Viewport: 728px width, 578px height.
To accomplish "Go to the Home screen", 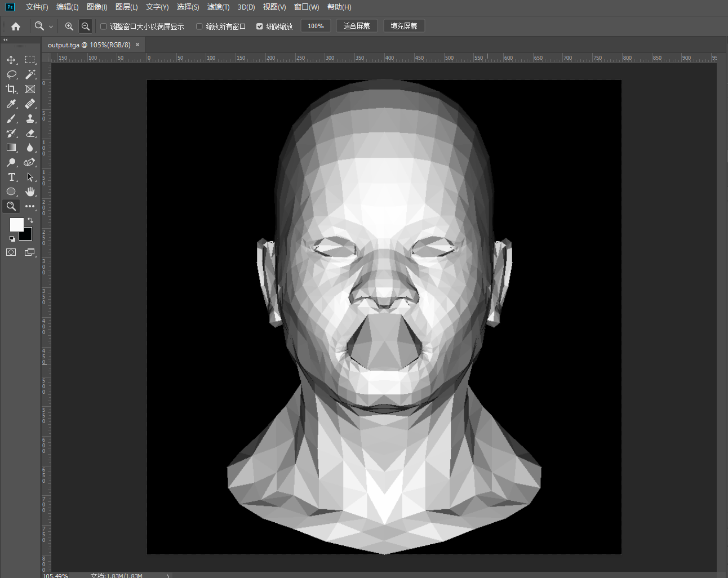I will coord(16,26).
